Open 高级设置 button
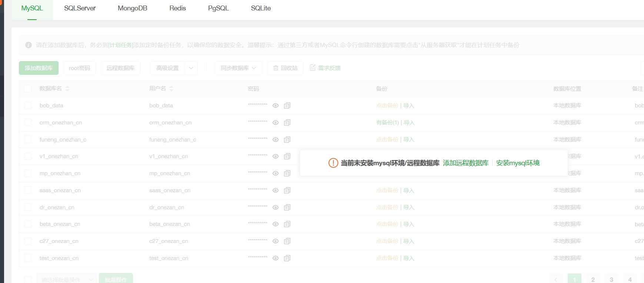644x283 pixels. (167, 68)
